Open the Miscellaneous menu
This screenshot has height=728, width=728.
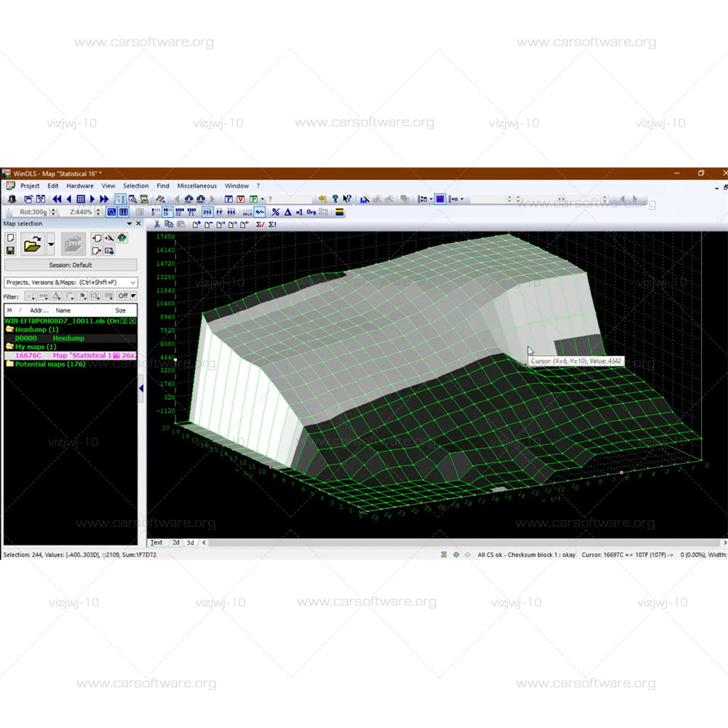coord(197,186)
